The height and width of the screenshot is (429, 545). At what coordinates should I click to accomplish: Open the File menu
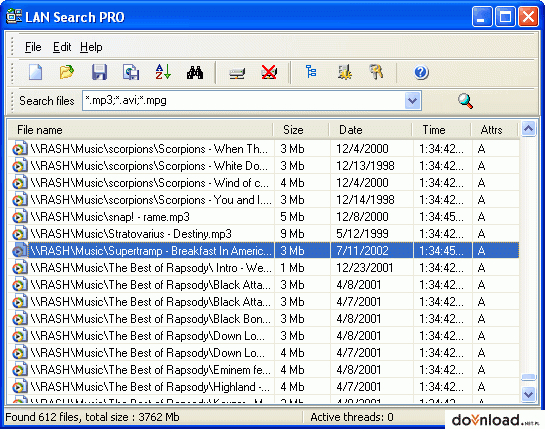click(33, 47)
